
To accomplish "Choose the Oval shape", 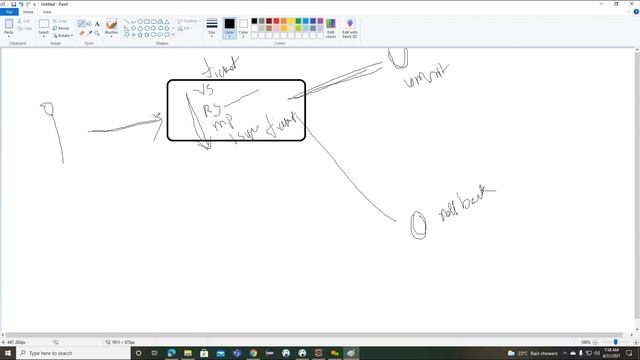I will [x=140, y=21].
